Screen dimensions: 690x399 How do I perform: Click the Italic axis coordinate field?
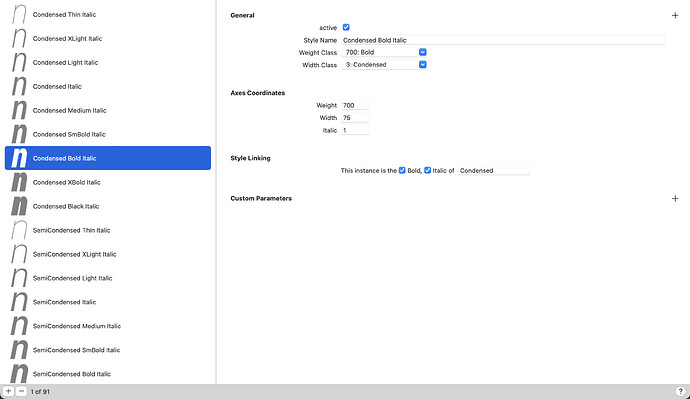[x=356, y=130]
